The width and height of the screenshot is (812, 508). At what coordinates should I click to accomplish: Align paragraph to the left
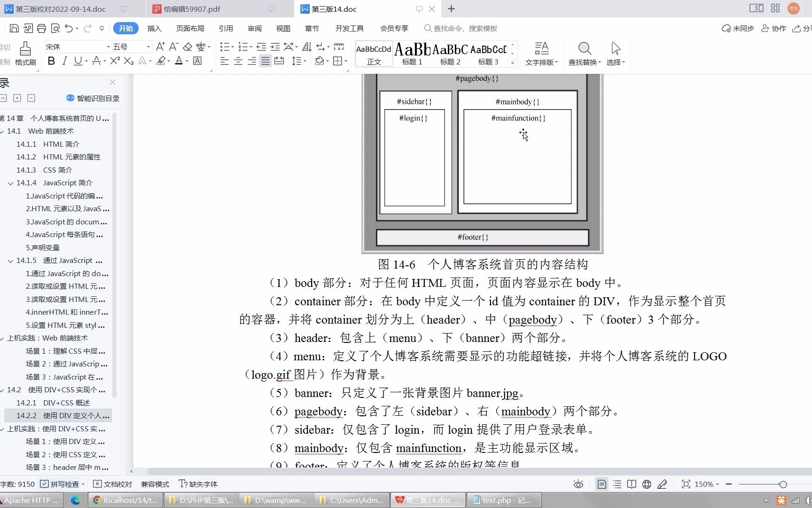click(x=225, y=61)
